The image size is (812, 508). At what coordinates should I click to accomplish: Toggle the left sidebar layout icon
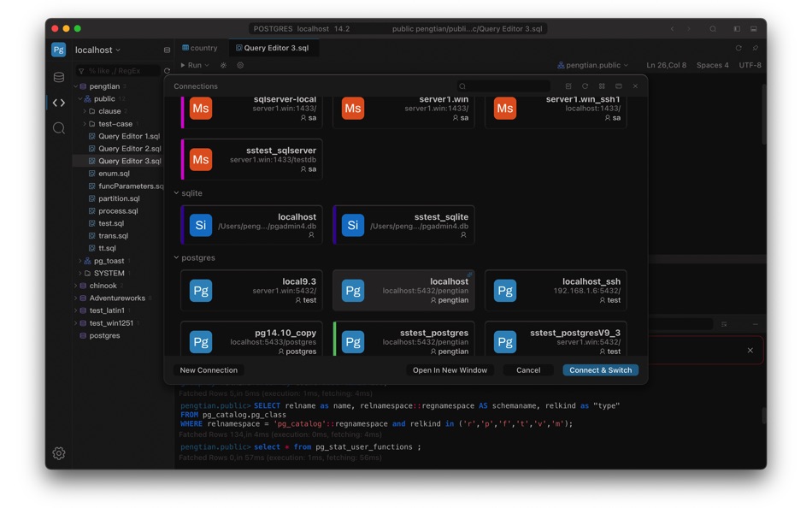point(737,29)
